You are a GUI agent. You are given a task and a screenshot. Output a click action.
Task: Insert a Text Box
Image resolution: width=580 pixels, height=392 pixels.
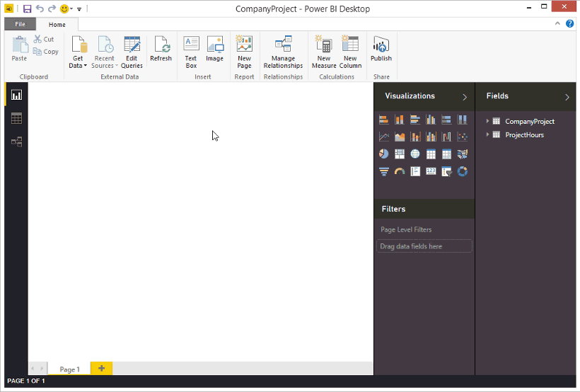[x=191, y=52]
